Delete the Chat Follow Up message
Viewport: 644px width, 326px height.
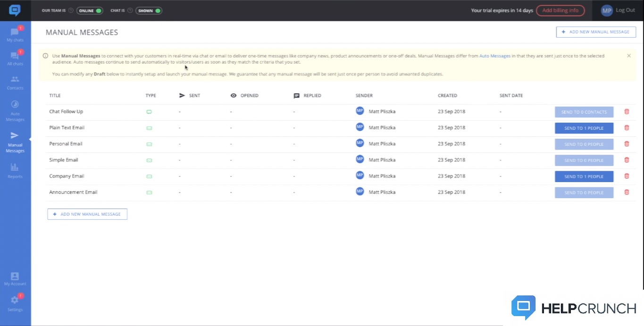tap(627, 111)
